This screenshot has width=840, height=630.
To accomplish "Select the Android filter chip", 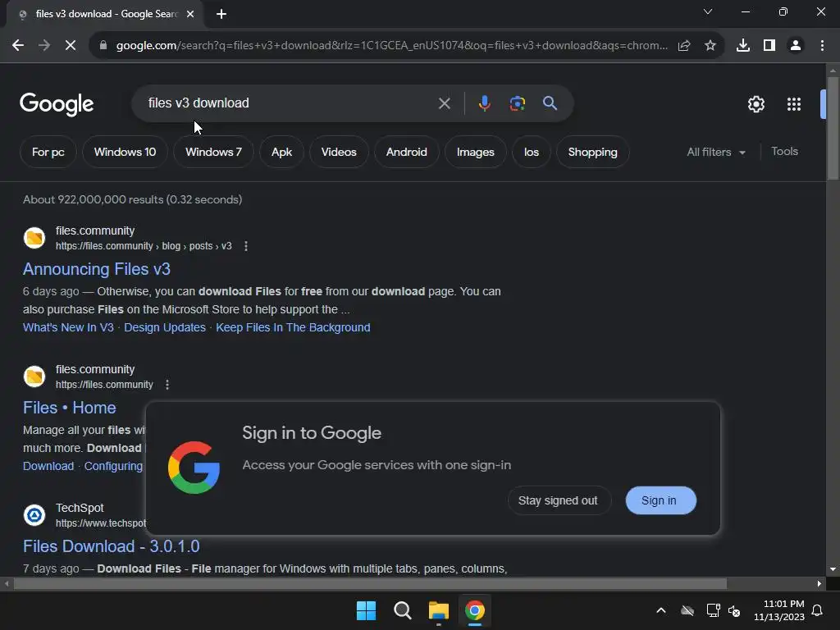I will [407, 152].
